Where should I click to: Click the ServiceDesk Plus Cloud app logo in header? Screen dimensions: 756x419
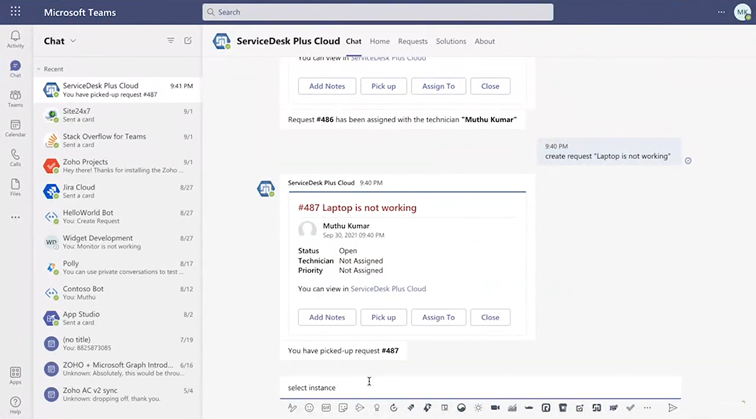222,41
